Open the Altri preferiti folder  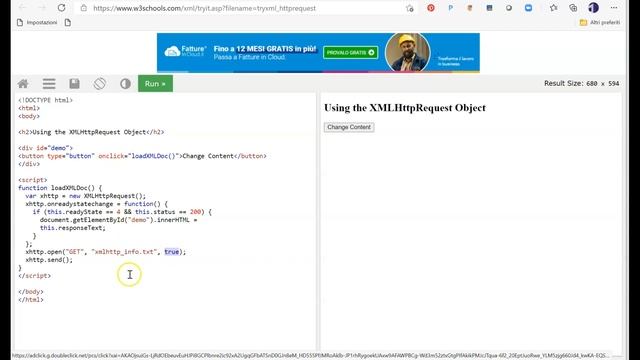point(600,23)
